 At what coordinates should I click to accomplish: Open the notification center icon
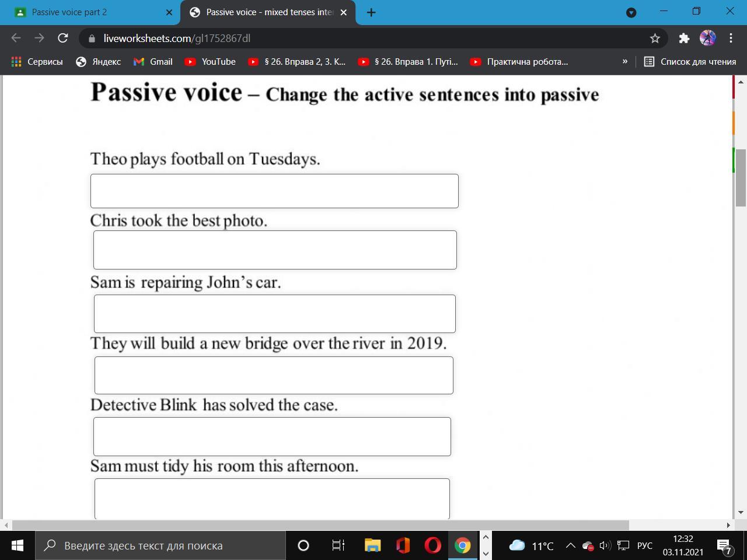tap(725, 546)
